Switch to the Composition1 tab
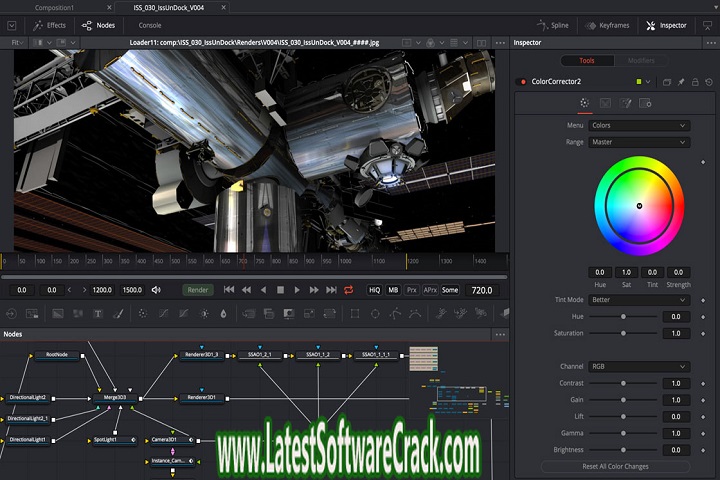The image size is (720, 480). point(55,7)
